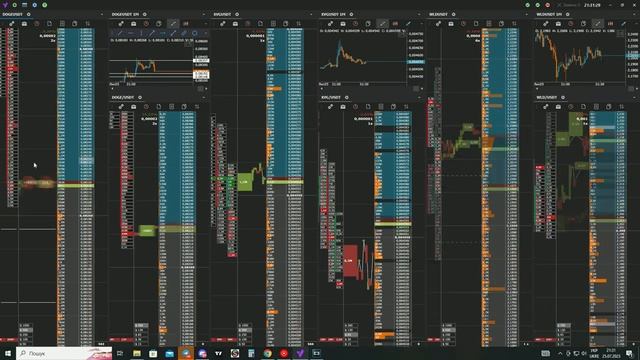Click the page icon in XVGUSDT panel toolbar
The image size is (640, 360).
(260, 24)
